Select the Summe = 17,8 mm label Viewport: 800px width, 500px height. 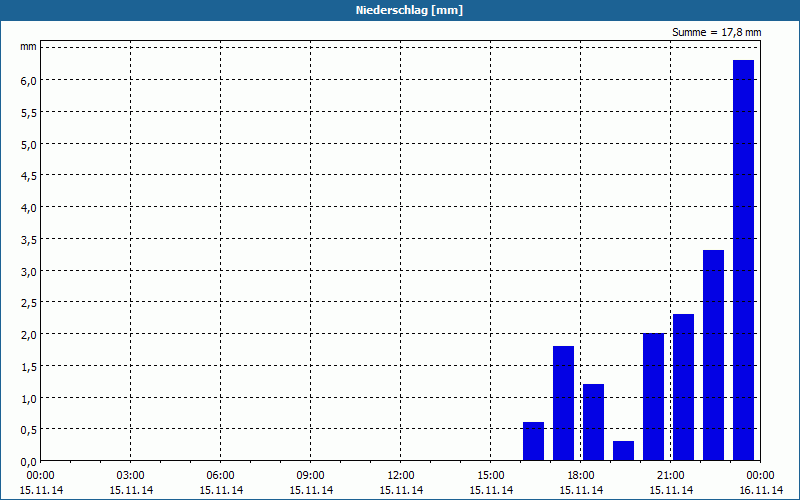pyautogui.click(x=716, y=32)
